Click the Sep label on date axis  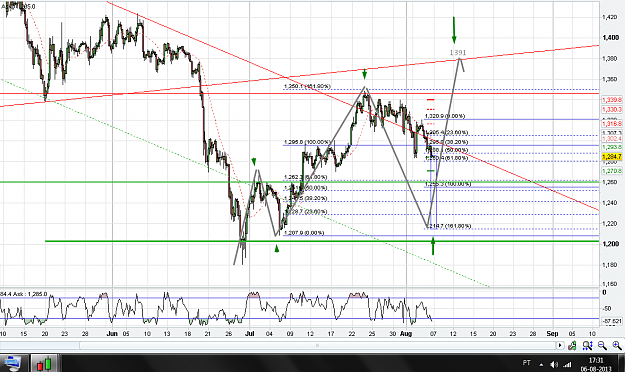pos(552,333)
